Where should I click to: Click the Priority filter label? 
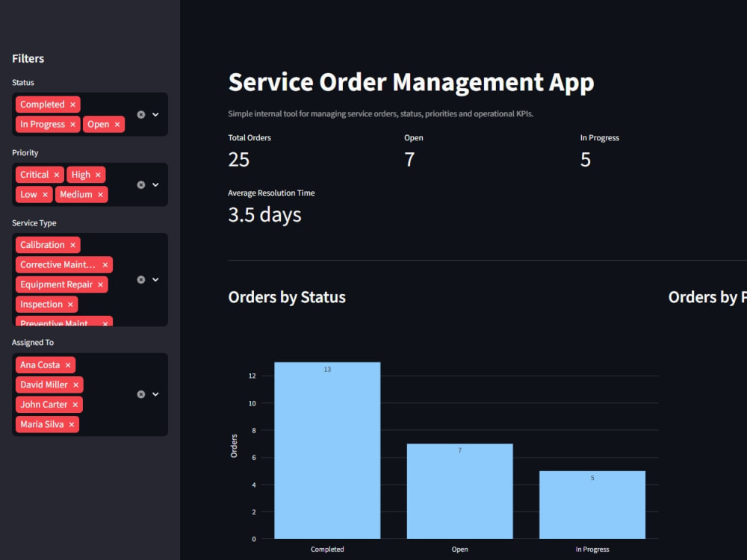pyautogui.click(x=25, y=153)
